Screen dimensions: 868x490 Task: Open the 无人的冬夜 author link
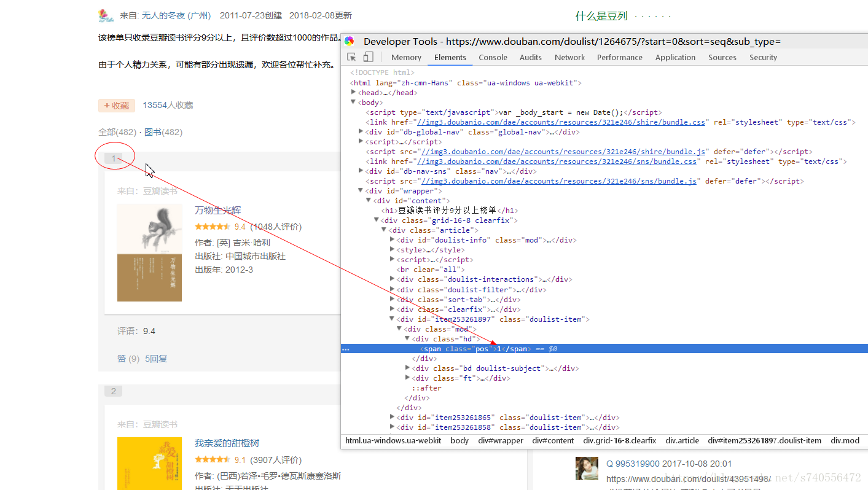click(176, 15)
